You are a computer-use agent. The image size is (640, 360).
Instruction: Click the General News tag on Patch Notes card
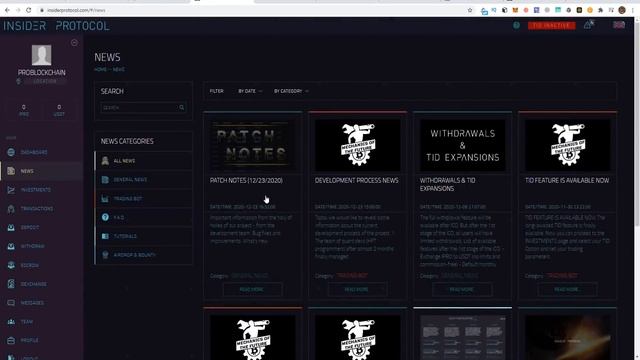(x=249, y=276)
